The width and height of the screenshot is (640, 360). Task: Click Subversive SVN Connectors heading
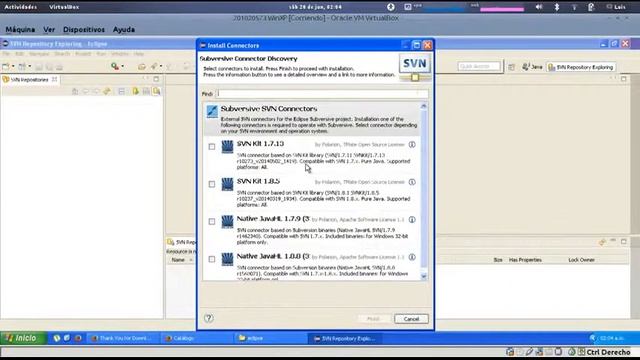269,109
